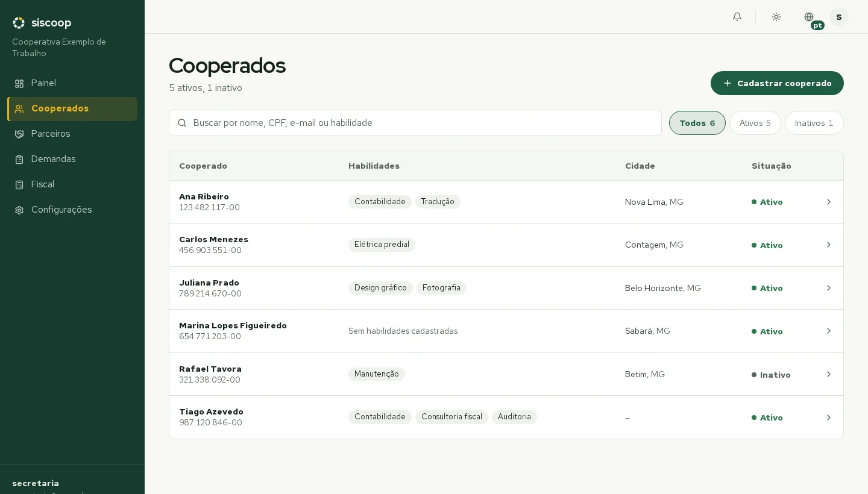
Task: Click Tiago Azevedo's Contabilidade tag
Action: click(x=380, y=417)
